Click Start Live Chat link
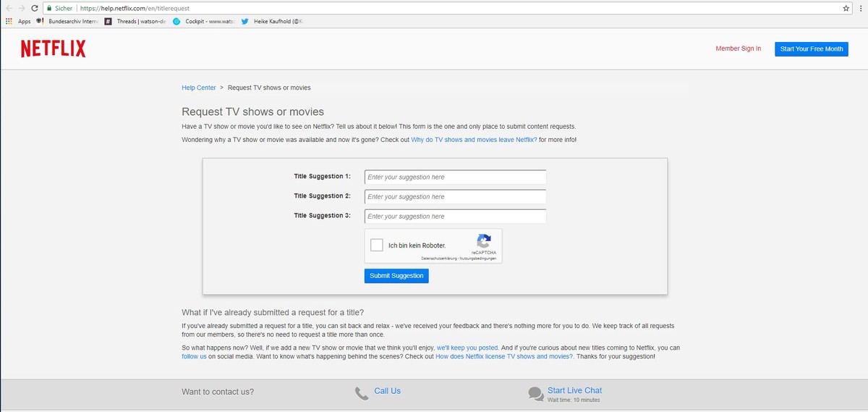 pos(574,390)
